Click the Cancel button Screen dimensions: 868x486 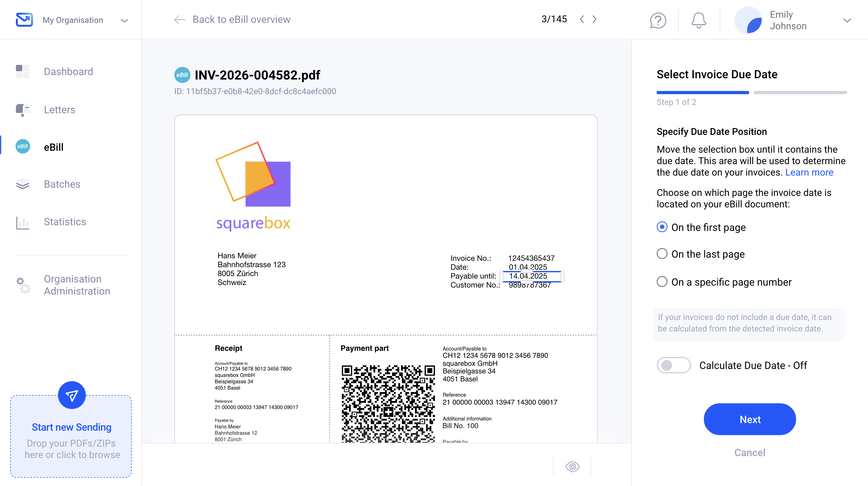[x=750, y=453]
